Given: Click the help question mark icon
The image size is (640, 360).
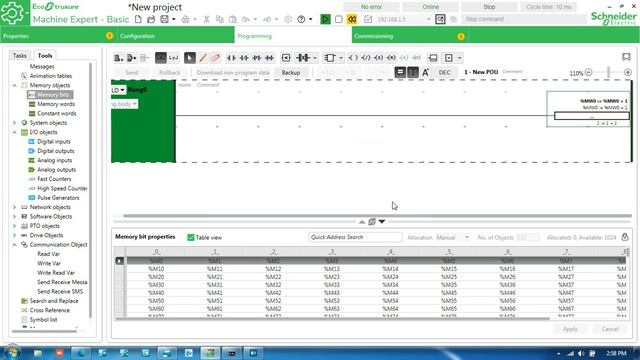Looking at the screenshot, I should (x=301, y=19).
